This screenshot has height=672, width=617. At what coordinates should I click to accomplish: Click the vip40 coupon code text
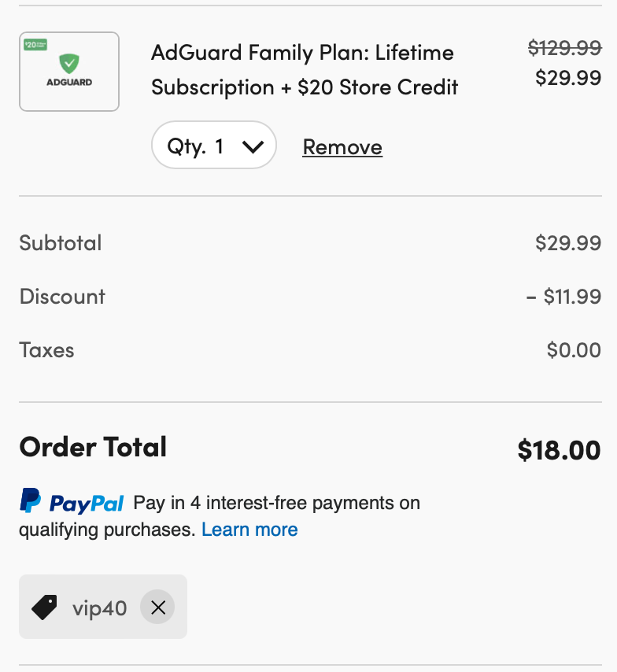pyautogui.click(x=99, y=608)
